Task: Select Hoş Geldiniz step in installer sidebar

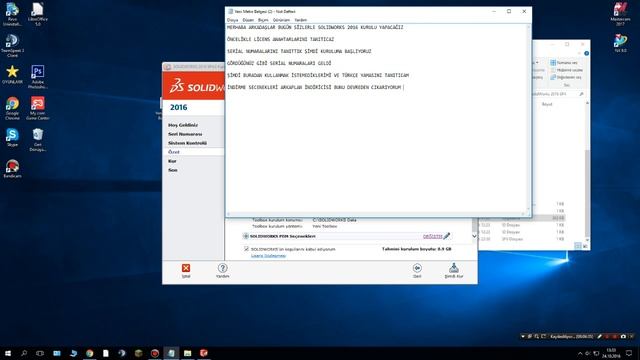Action: (183, 125)
